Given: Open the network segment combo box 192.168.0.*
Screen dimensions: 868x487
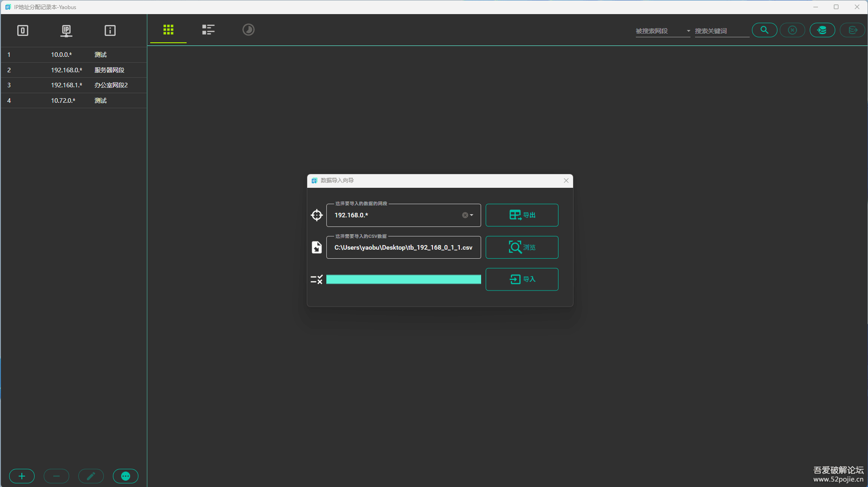Looking at the screenshot, I should [404, 215].
